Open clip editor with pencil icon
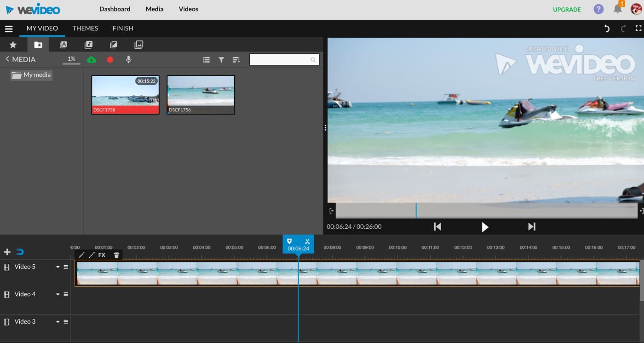 pyautogui.click(x=81, y=255)
